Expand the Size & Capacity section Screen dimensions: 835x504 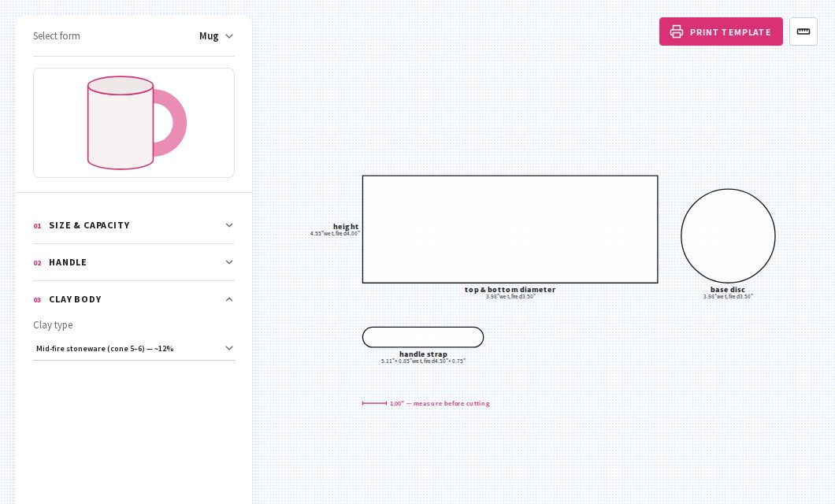click(134, 225)
